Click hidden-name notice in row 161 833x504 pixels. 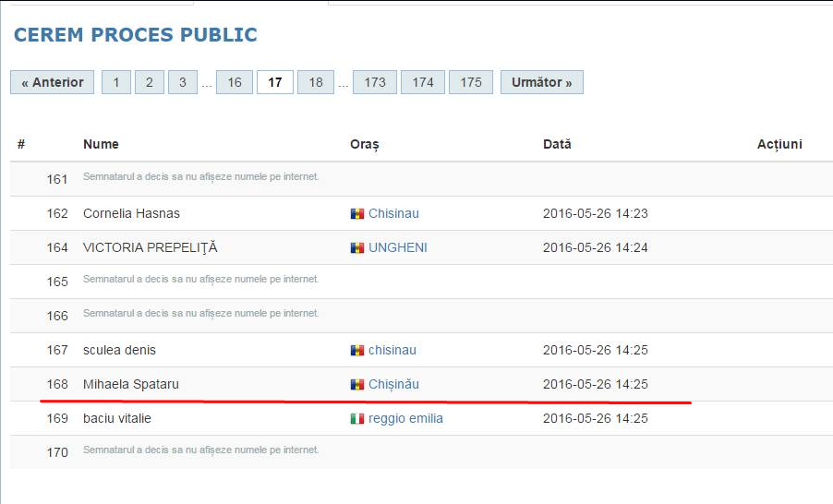[x=200, y=177]
